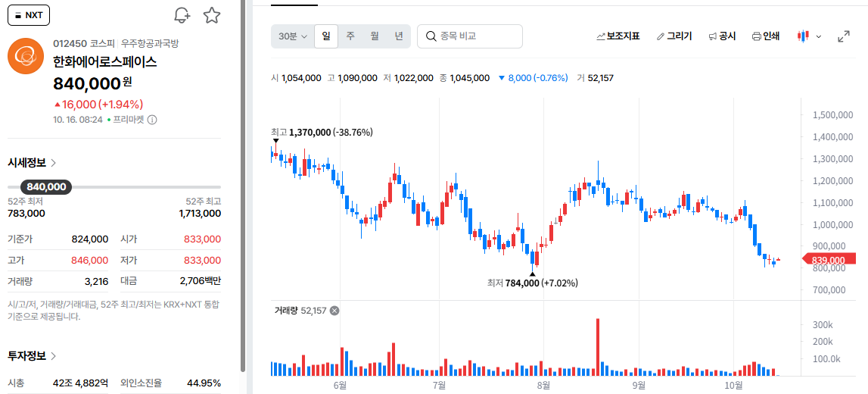Click the 52주 최저 value 783,000

pyautogui.click(x=26, y=214)
